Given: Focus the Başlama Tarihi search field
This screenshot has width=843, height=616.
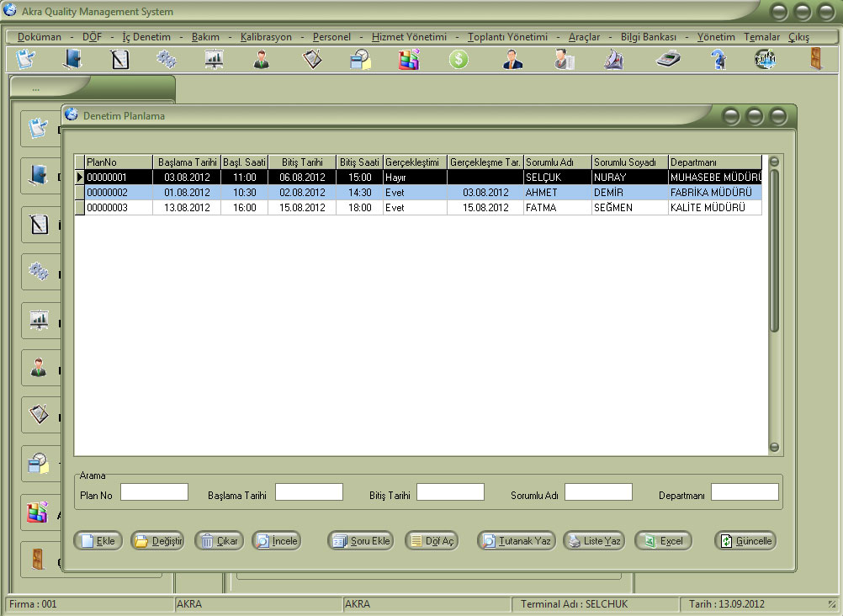Looking at the screenshot, I should [x=309, y=491].
